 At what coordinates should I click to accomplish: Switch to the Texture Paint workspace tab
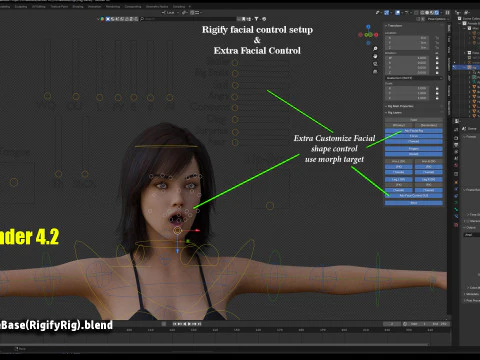tap(59, 6)
